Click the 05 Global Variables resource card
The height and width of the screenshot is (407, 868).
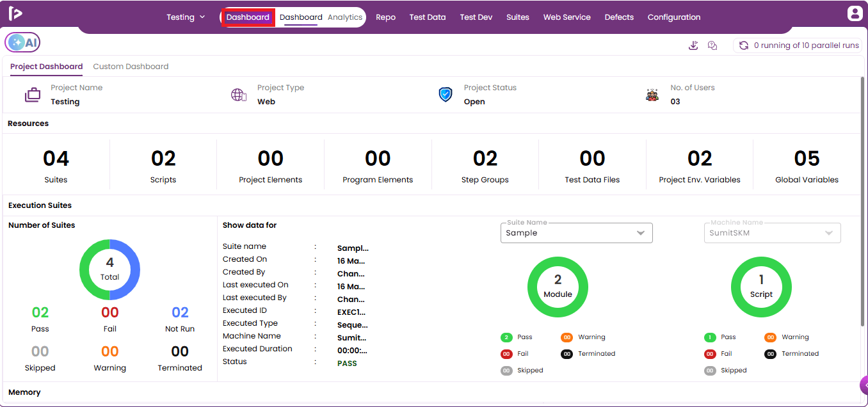pyautogui.click(x=807, y=164)
